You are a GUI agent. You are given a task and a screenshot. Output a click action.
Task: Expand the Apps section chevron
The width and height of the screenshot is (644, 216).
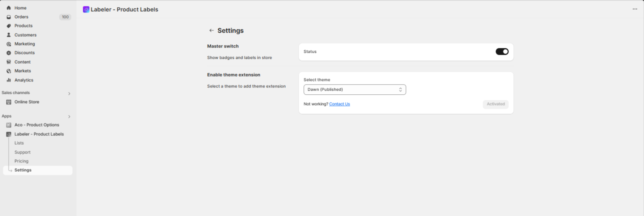pyautogui.click(x=69, y=116)
